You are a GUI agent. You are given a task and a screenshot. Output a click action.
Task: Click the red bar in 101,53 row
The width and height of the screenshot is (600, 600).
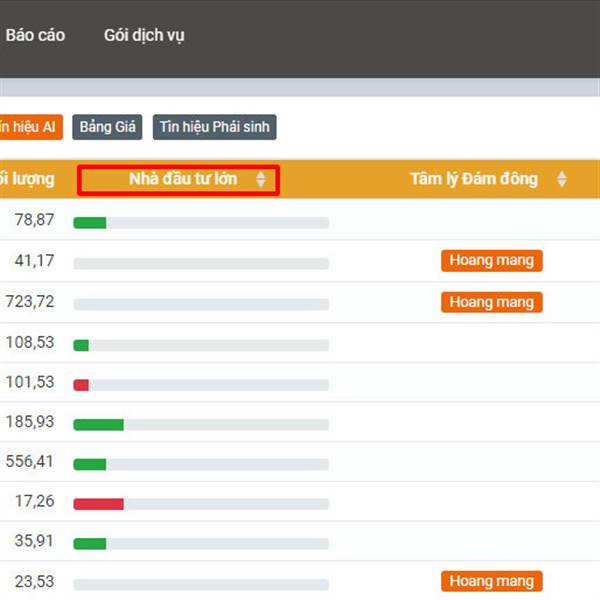pos(81,385)
